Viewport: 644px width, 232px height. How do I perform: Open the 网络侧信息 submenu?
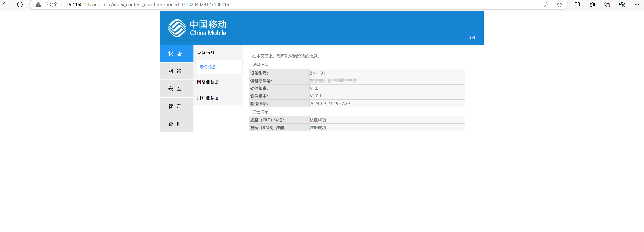click(x=218, y=82)
